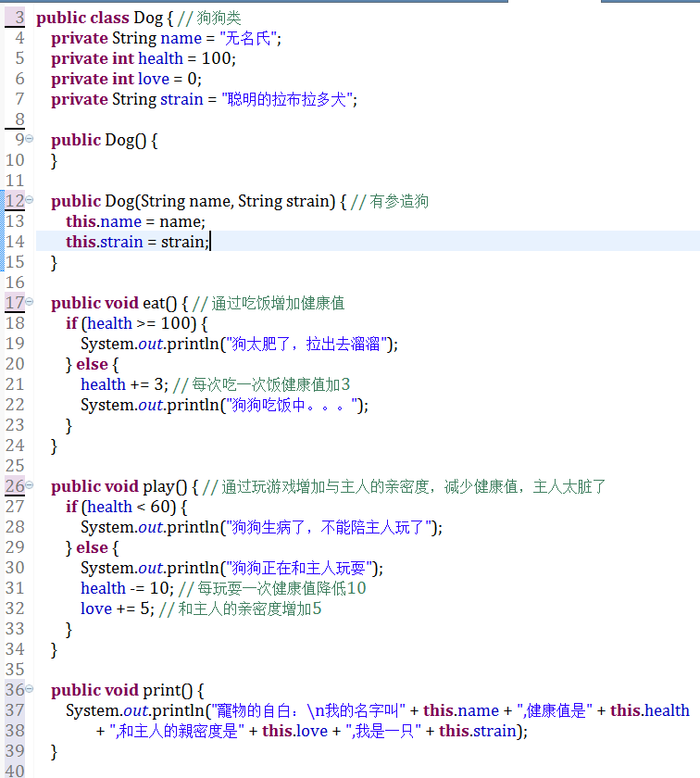Click the 'else' keyword on line 29
Screen dimensions: 700x778
click(x=93, y=547)
